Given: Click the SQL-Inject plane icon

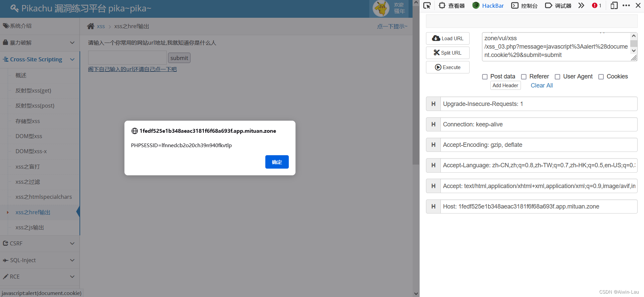Looking at the screenshot, I should [6, 260].
